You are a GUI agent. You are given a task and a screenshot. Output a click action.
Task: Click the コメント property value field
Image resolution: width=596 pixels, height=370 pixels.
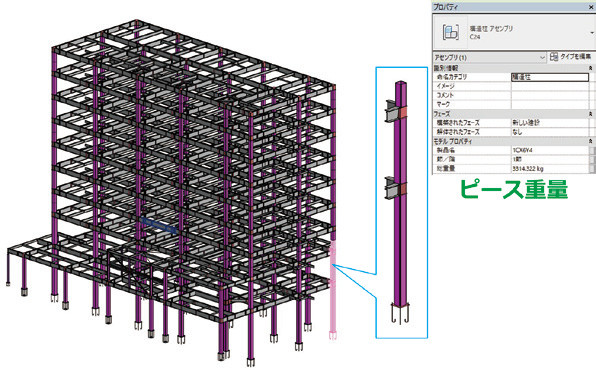[550, 95]
